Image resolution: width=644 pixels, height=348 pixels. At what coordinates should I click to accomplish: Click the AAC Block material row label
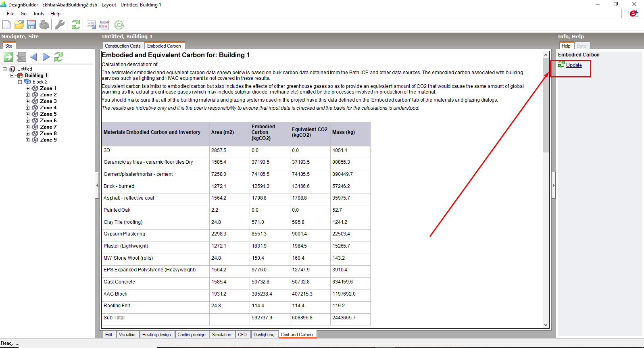click(115, 294)
